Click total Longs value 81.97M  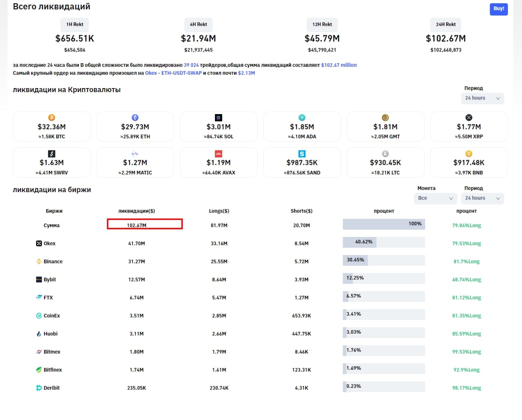click(219, 225)
